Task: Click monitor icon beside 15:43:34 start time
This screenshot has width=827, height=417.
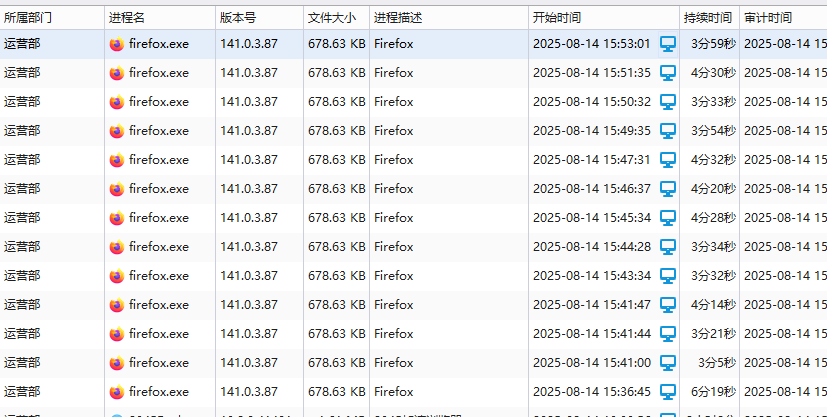Action: [668, 276]
